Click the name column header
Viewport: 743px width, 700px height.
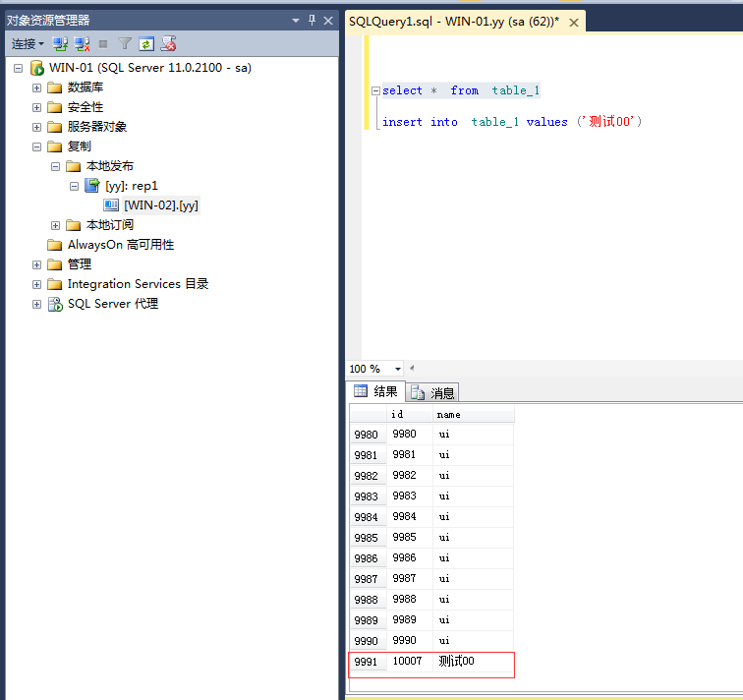(x=473, y=414)
